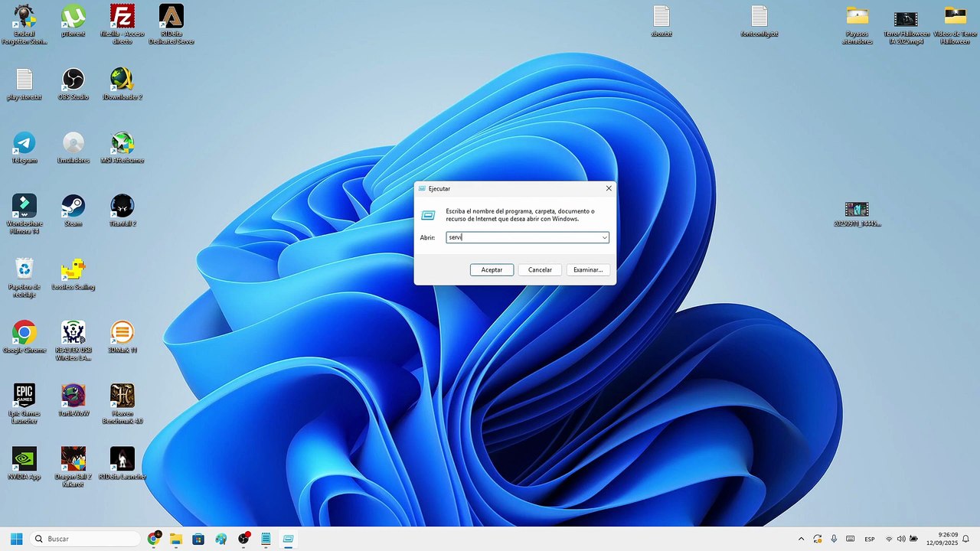Screen dimensions: 980x551
Task: Expand the Abrir combo box dropdown arrow
Action: (x=604, y=237)
